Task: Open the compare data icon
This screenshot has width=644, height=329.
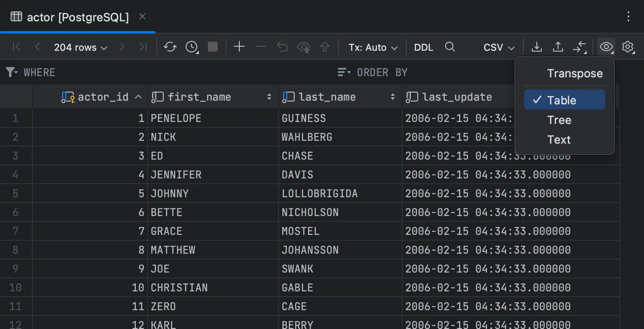Action: [580, 47]
